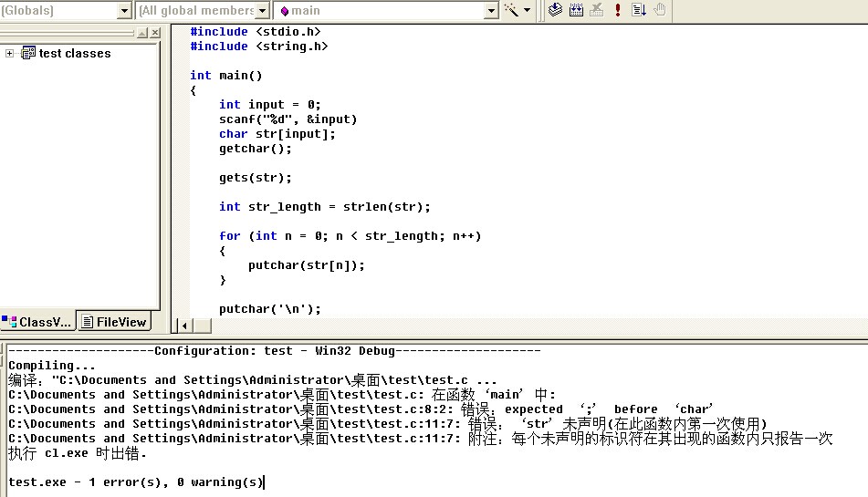
Task: Click the Build toolbar icon
Action: tap(576, 9)
